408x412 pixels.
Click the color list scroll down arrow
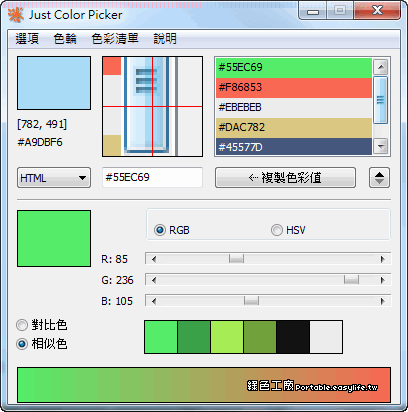click(380, 146)
